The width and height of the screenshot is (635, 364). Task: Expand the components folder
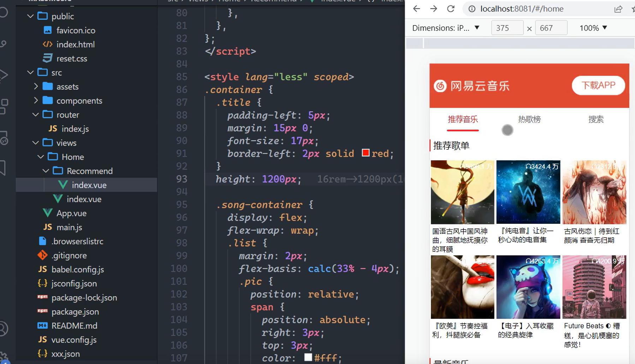tap(36, 101)
